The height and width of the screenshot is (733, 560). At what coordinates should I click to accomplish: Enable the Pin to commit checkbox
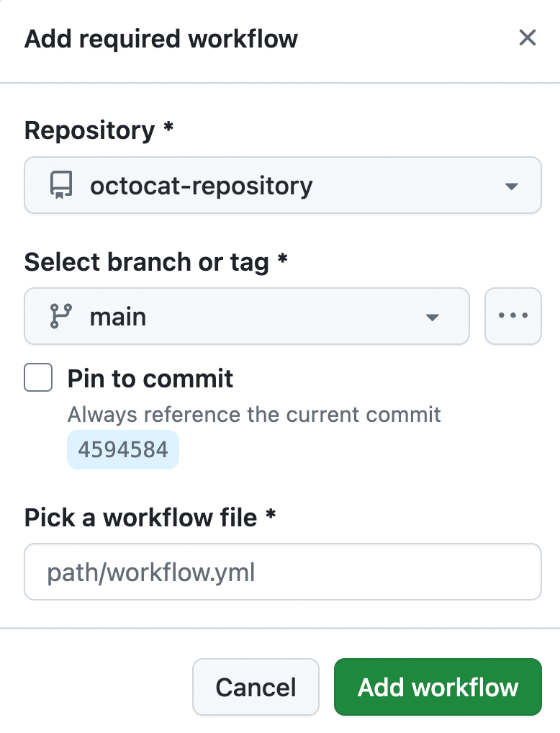point(38,377)
